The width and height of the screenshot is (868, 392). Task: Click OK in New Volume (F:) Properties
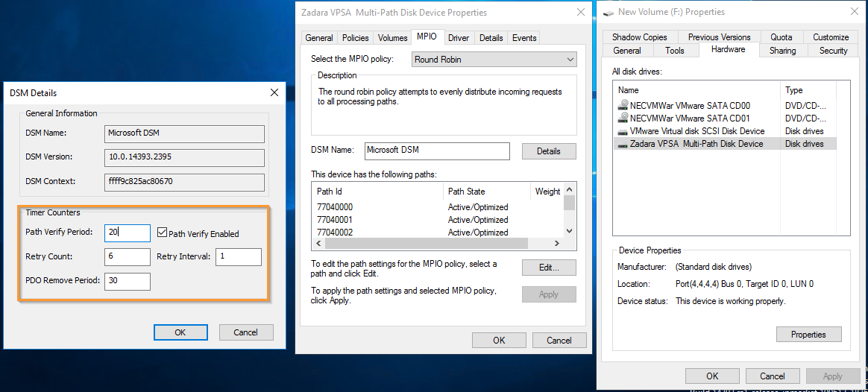coord(712,376)
